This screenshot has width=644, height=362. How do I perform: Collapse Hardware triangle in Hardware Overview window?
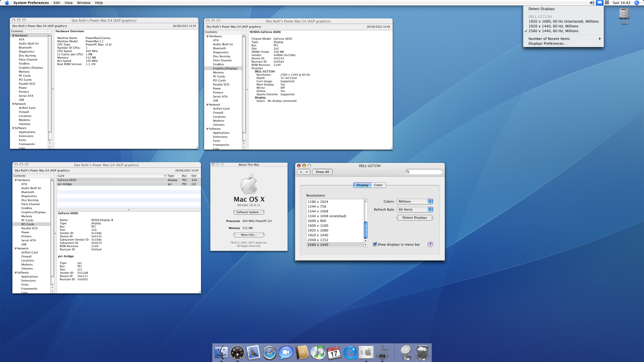click(13, 36)
